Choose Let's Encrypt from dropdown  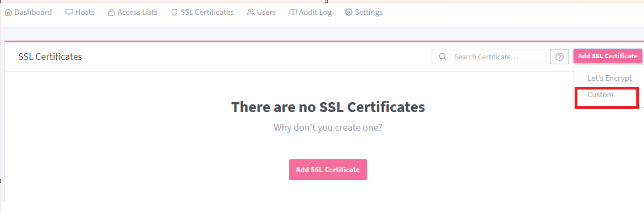point(609,78)
